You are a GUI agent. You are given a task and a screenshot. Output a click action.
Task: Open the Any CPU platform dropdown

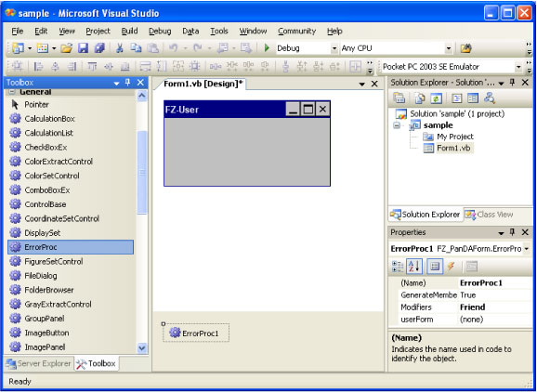coord(449,48)
